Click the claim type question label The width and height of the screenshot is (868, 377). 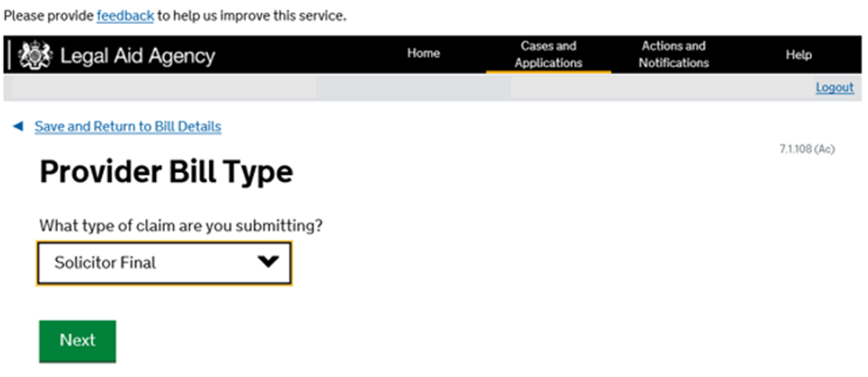pos(181,225)
